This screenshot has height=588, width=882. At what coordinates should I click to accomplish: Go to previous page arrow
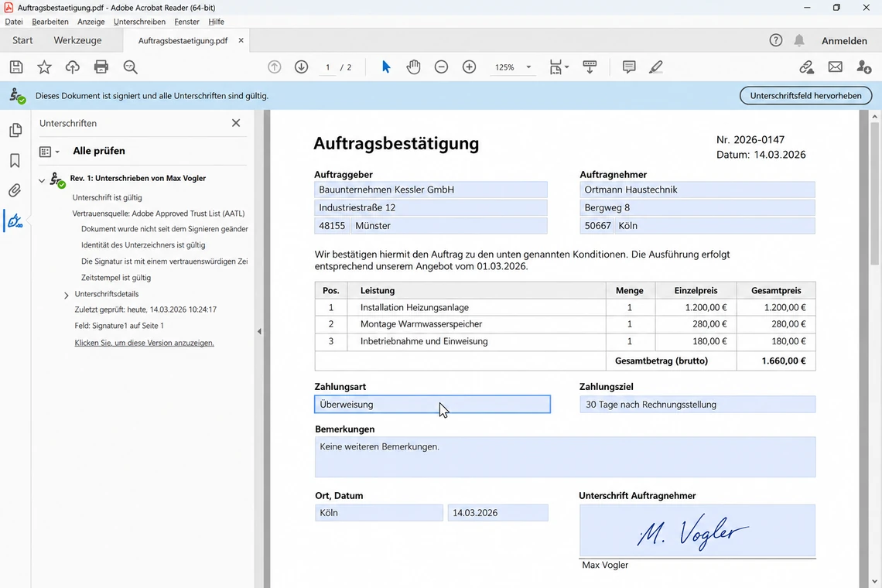[275, 67]
